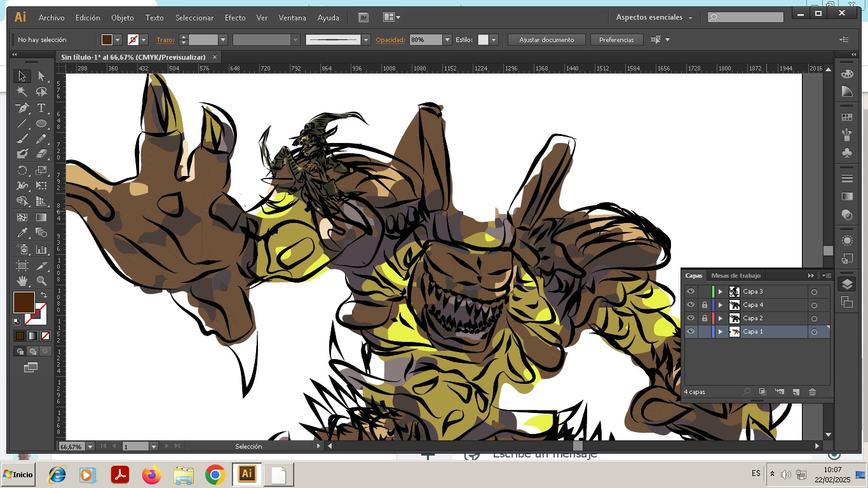868x488 pixels.
Task: Open the Opacidad percentage dropdown
Action: (x=447, y=39)
